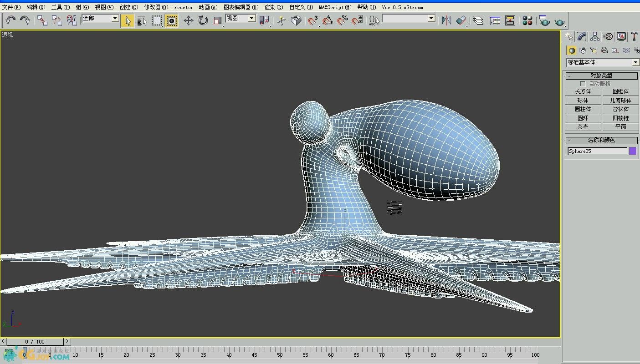Click the 长方体 box button
The height and width of the screenshot is (364, 640).
click(583, 91)
